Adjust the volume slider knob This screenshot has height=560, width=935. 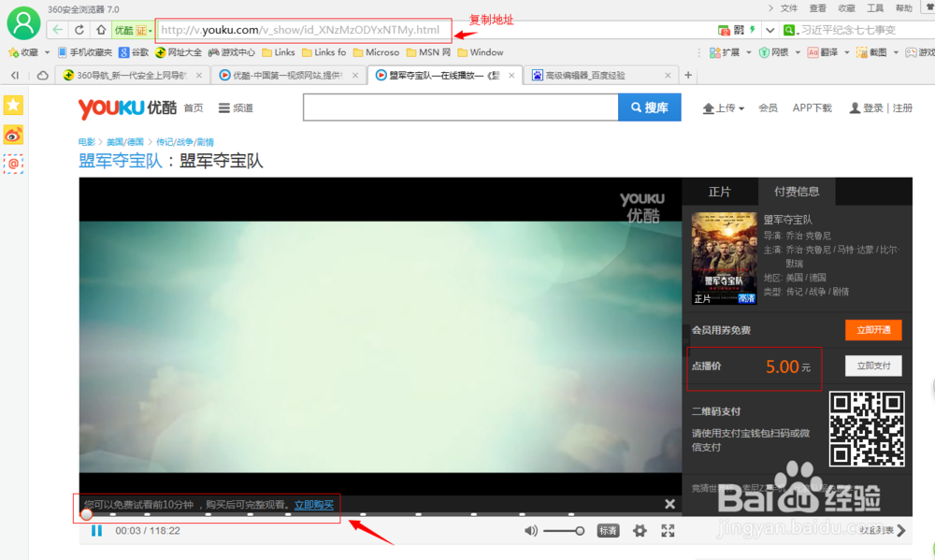click(x=580, y=531)
